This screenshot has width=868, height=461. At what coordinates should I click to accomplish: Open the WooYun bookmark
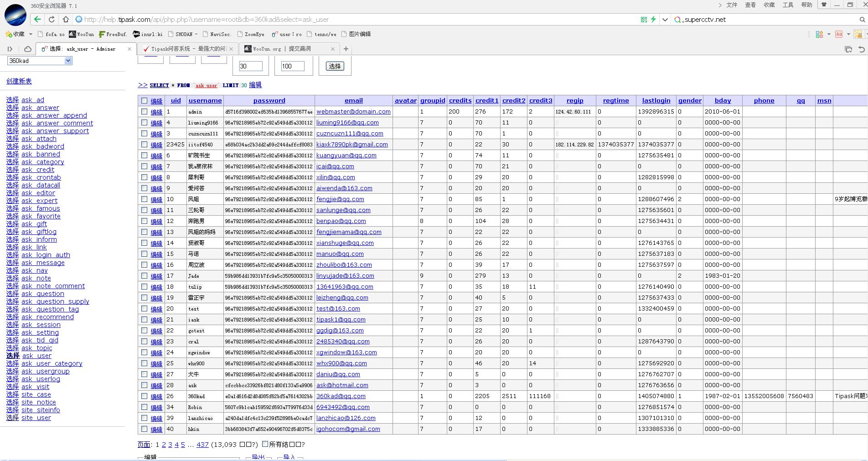click(82, 34)
